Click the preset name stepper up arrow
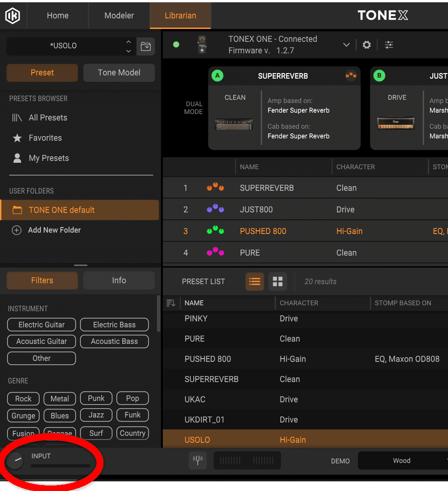Viewport: 448px width, 491px height. [x=128, y=43]
